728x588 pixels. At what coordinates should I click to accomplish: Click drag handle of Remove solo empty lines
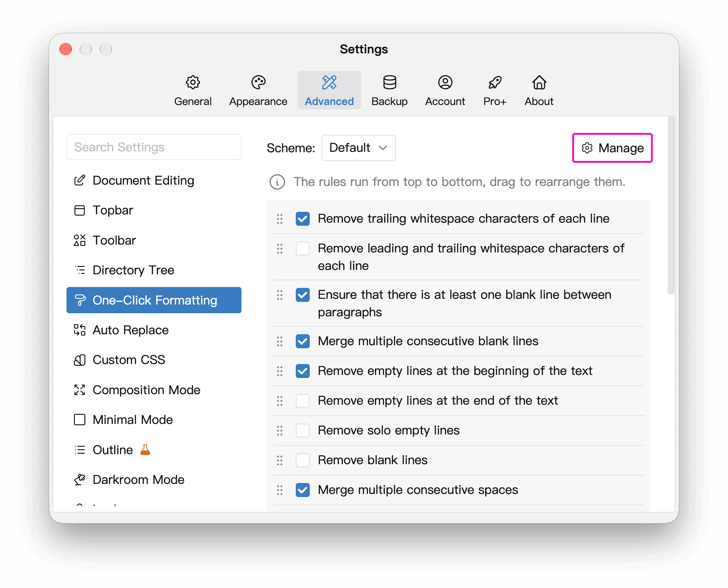(x=280, y=430)
